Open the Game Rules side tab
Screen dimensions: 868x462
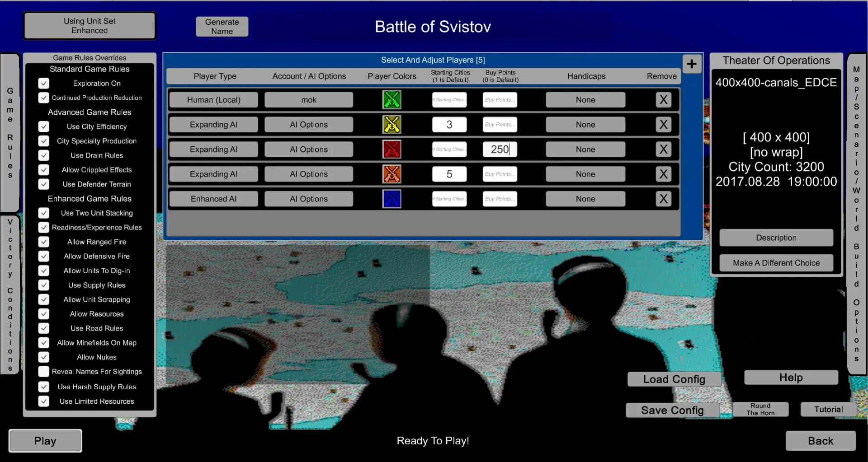[x=10, y=133]
